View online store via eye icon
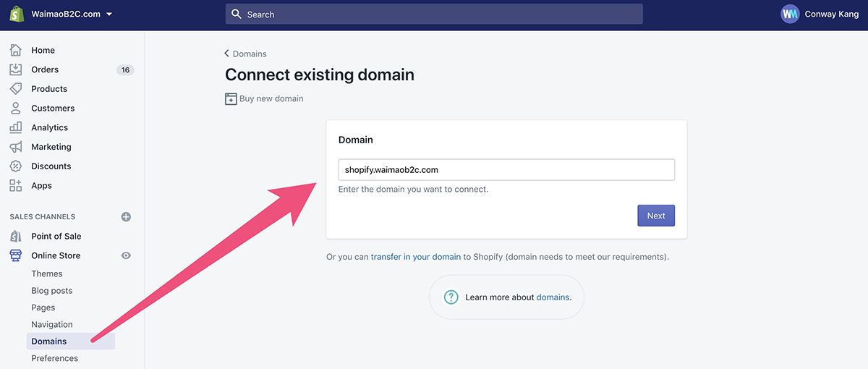This screenshot has width=868, height=369. [x=126, y=255]
